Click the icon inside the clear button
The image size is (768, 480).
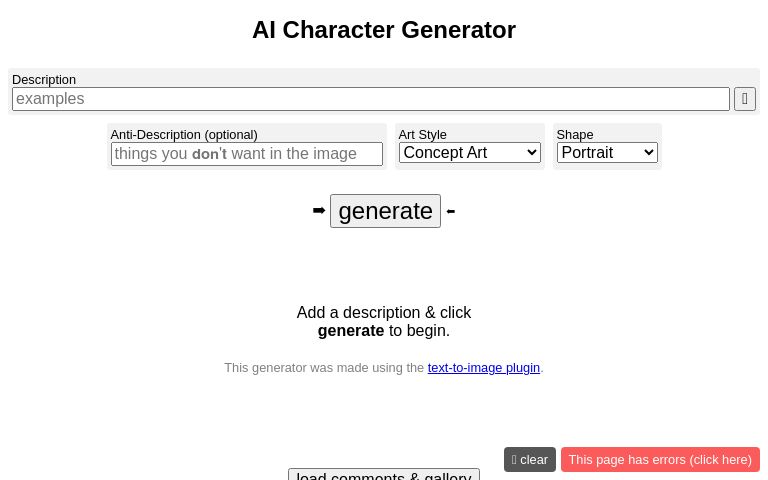[514, 460]
